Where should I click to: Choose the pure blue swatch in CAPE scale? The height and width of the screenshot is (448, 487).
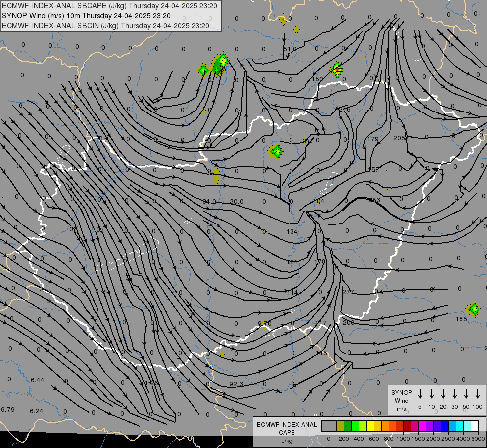444,426
